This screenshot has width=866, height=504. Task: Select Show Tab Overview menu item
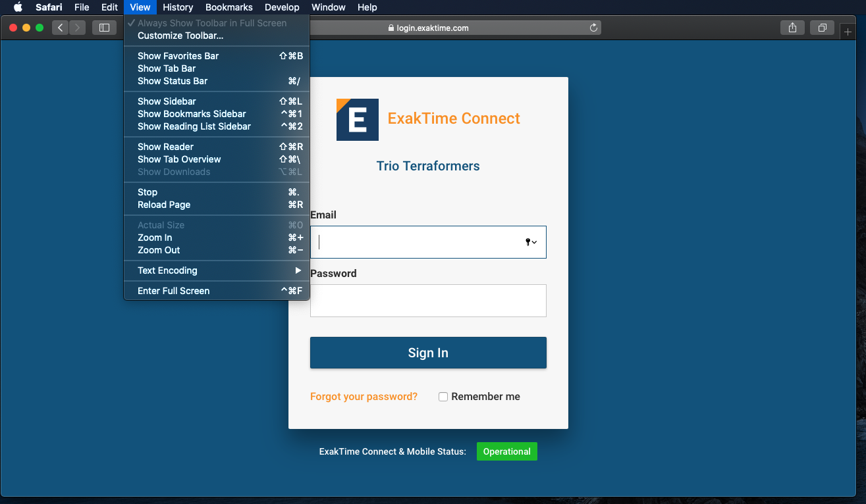[217, 159]
